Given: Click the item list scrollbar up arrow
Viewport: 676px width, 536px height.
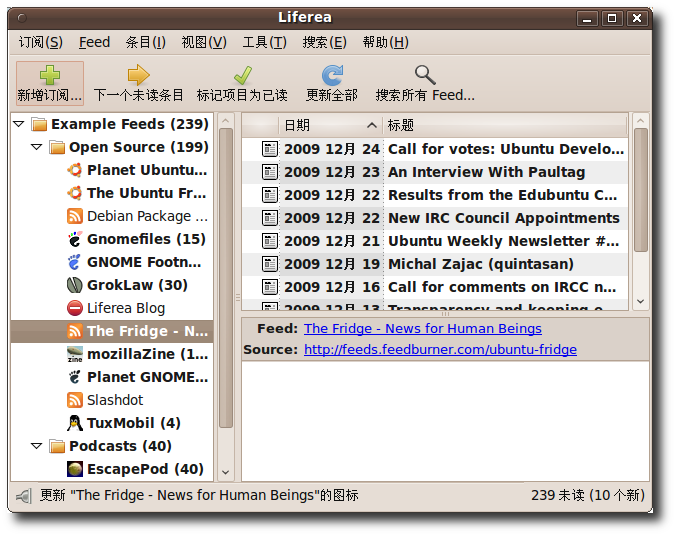Looking at the screenshot, I should click(x=641, y=121).
